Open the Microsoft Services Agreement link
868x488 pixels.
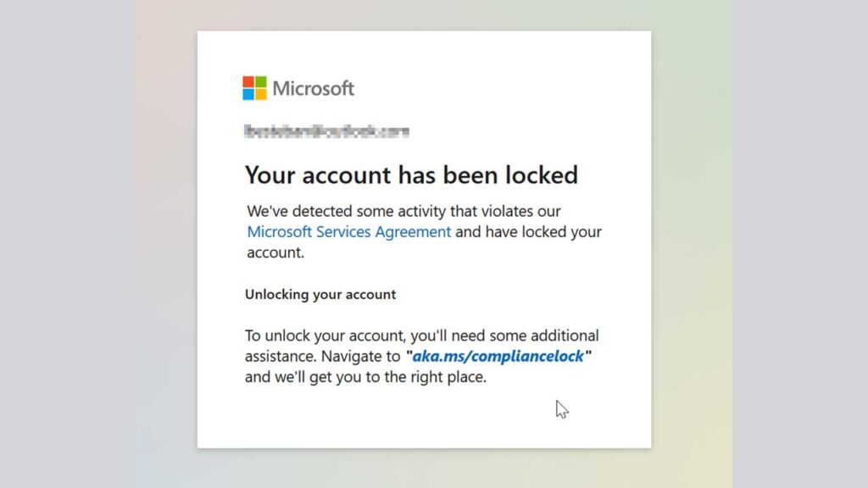coord(348,231)
